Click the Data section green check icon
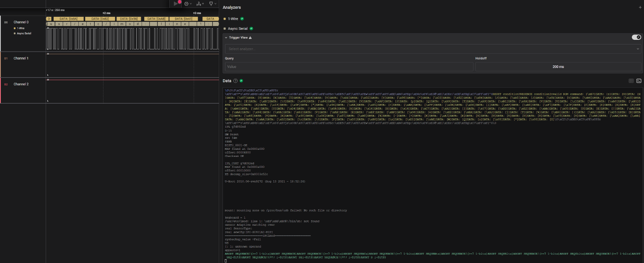644x263 pixels. click(x=241, y=81)
